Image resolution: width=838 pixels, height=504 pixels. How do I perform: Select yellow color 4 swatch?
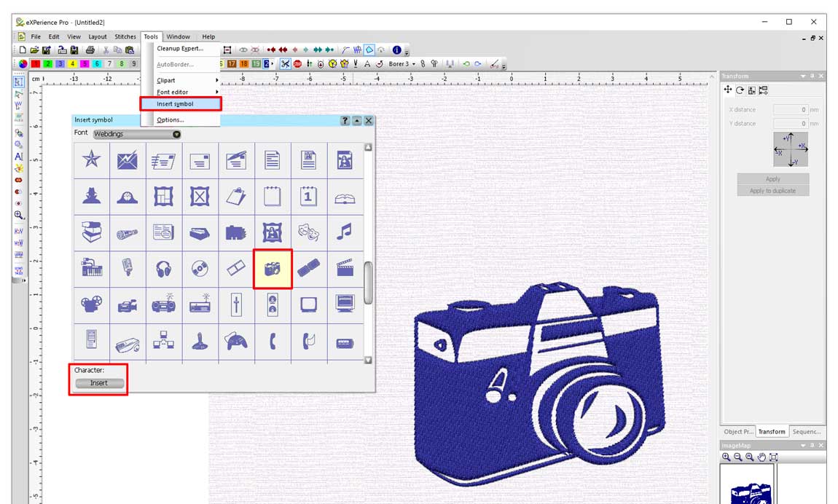coord(72,63)
